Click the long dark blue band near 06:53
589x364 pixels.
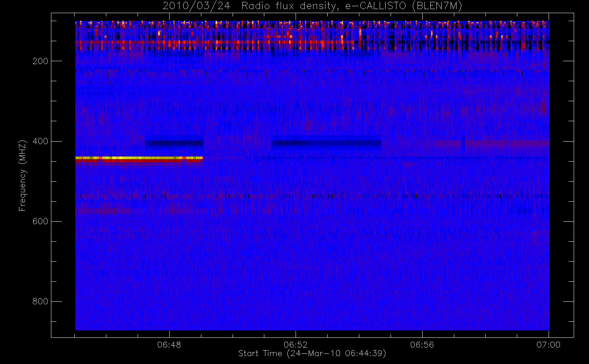(326, 143)
